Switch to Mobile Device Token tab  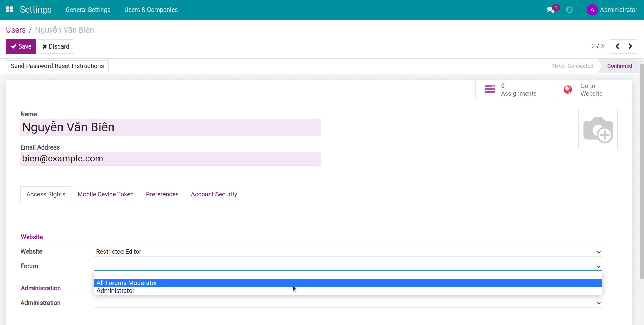coord(105,194)
